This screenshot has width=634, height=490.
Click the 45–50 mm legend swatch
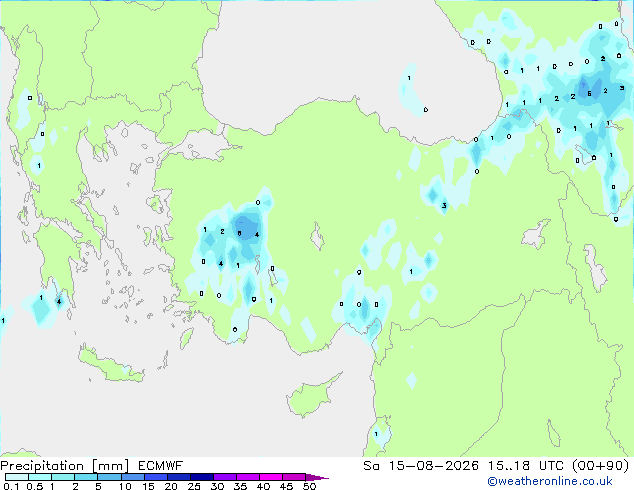coord(294,477)
